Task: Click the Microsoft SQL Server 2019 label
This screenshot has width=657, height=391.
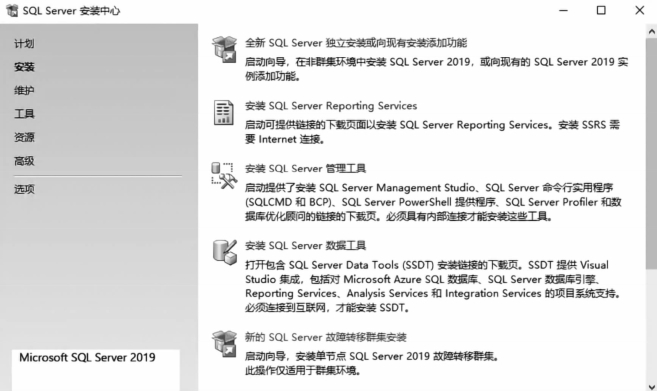Action: click(87, 357)
